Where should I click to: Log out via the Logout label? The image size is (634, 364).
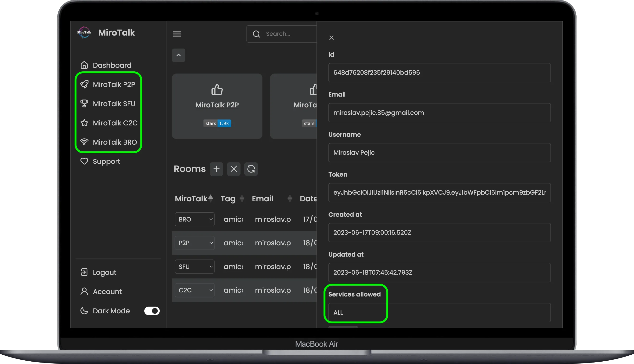105,272
